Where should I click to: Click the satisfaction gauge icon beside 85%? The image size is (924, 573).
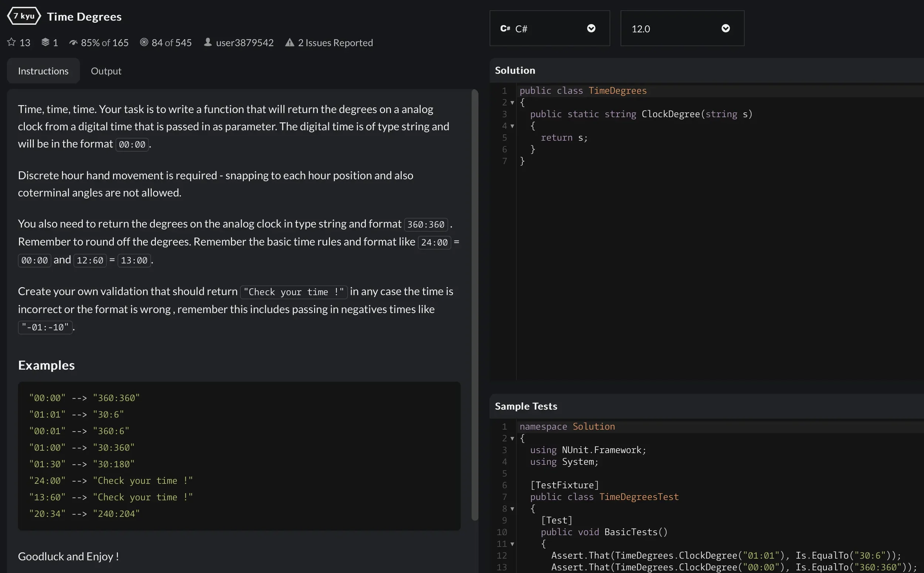(74, 43)
